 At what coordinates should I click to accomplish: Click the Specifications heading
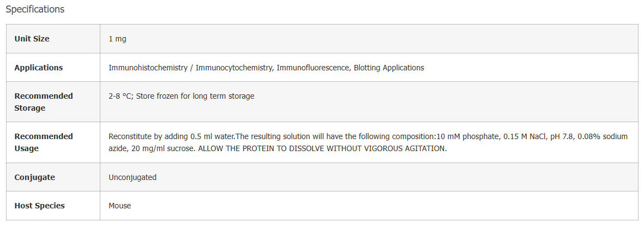coord(35,9)
